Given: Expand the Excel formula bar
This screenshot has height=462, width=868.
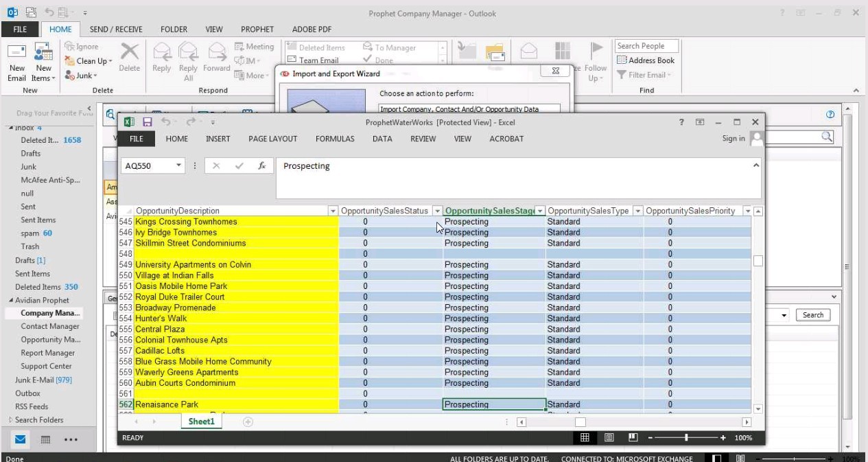Looking at the screenshot, I should [x=756, y=165].
